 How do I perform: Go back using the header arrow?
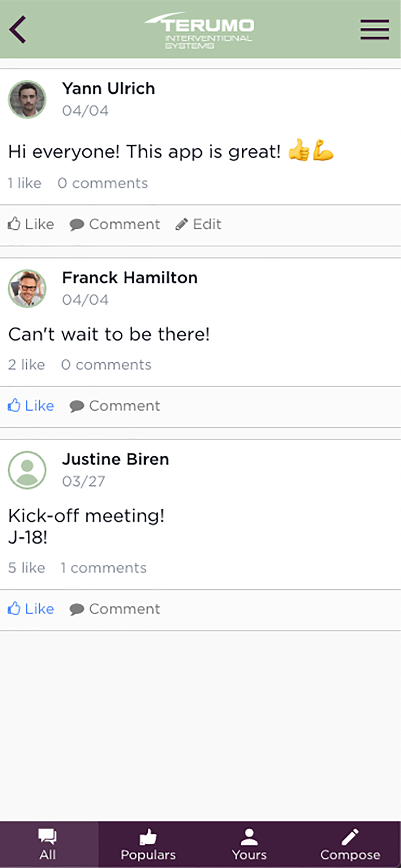18,30
